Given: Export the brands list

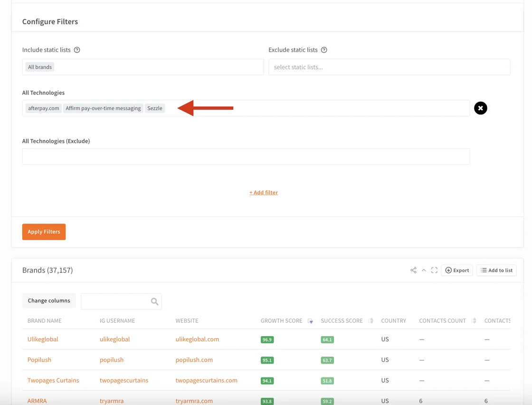Looking at the screenshot, I should [457, 270].
